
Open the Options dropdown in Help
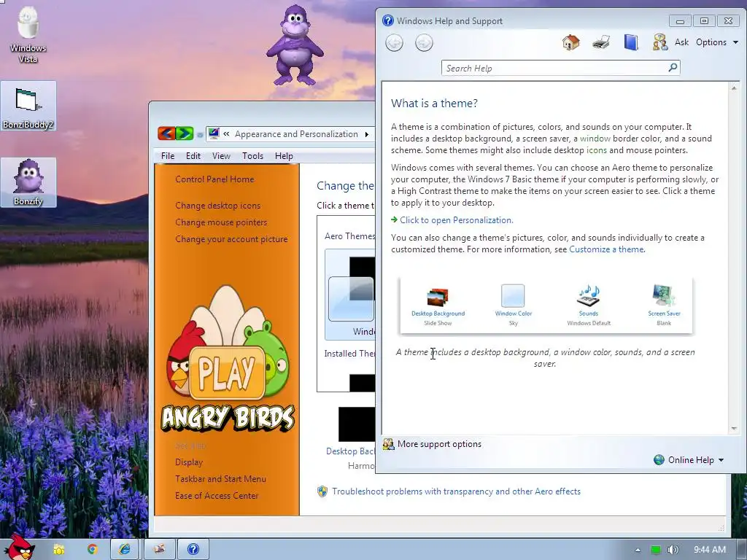tap(717, 42)
